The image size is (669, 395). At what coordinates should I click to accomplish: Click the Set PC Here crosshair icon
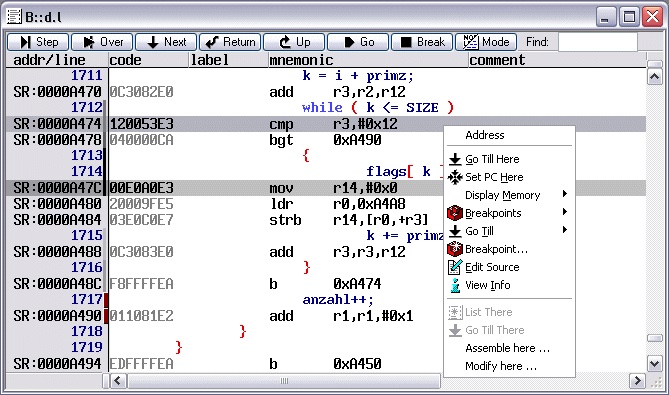tap(455, 177)
